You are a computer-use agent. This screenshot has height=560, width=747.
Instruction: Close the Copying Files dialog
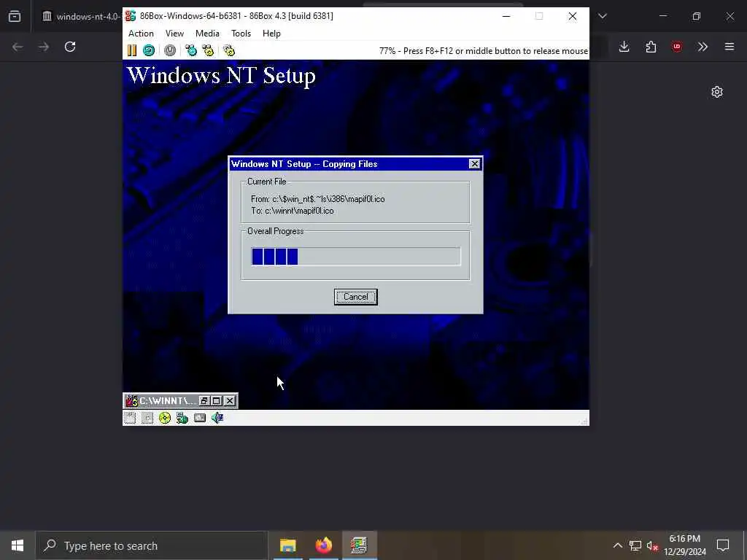click(474, 164)
